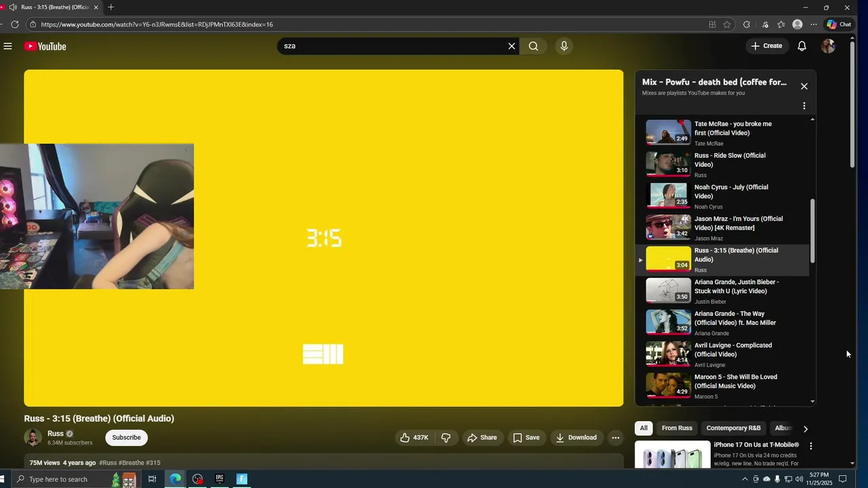Select the All filter chip
This screenshot has height=488, width=868.
(644, 428)
